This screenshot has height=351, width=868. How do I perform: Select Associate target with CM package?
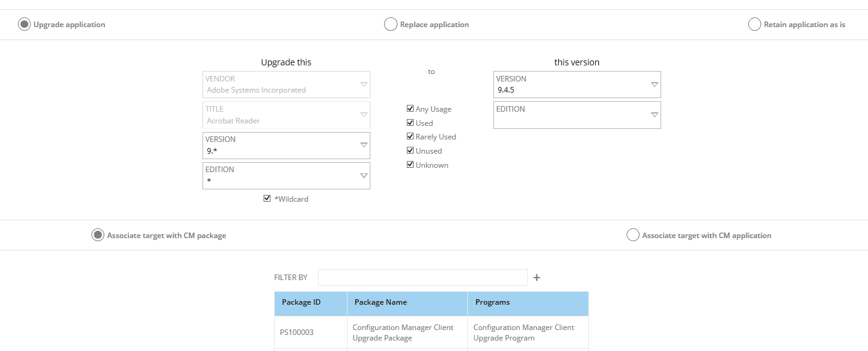[x=98, y=235]
